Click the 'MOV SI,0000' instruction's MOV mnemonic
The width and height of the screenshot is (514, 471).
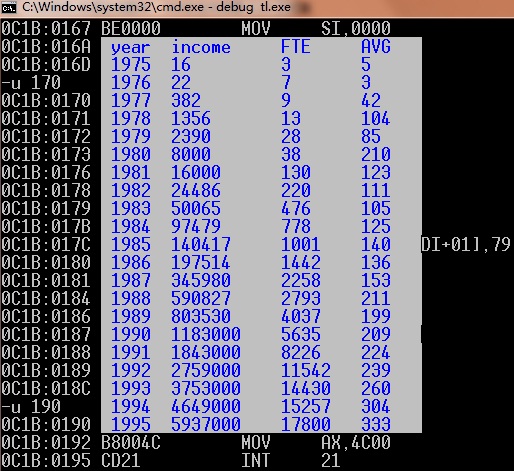pyautogui.click(x=256, y=28)
